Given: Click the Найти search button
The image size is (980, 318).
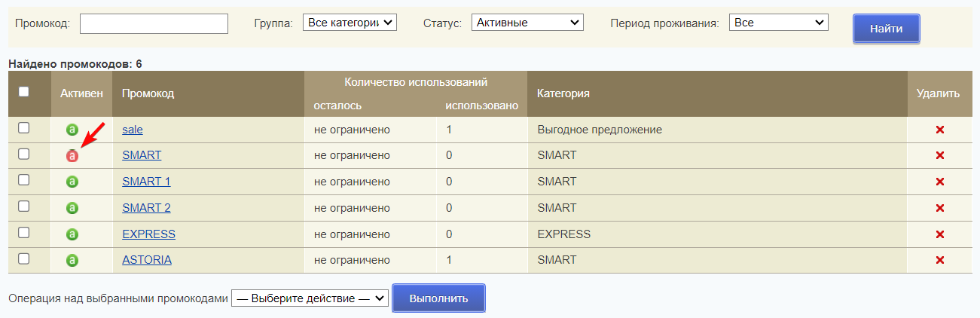Looking at the screenshot, I should pos(886,29).
